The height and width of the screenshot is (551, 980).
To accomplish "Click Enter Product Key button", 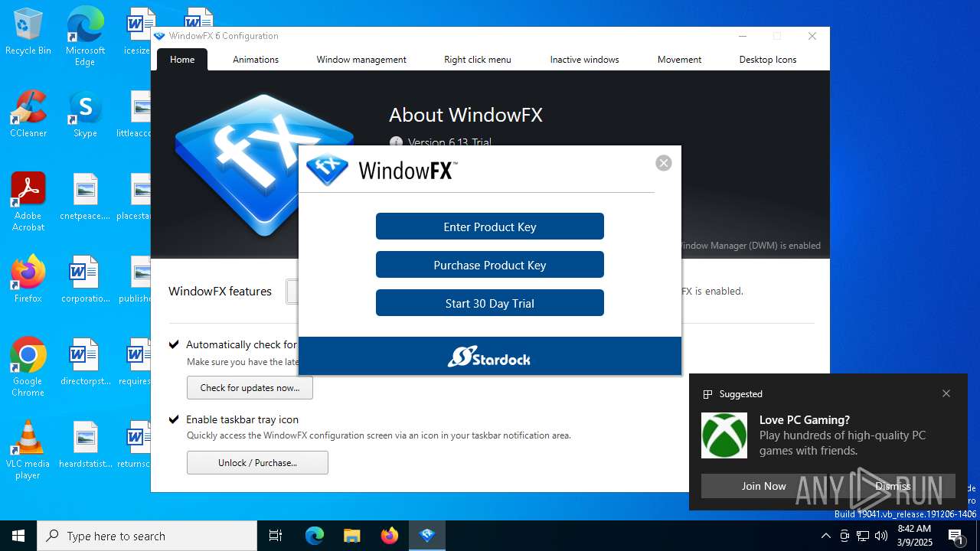I will click(x=490, y=227).
